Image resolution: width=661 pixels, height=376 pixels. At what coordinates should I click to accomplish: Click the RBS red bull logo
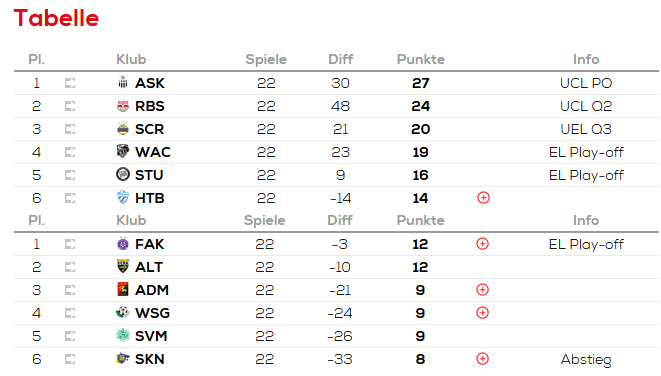click(x=123, y=106)
